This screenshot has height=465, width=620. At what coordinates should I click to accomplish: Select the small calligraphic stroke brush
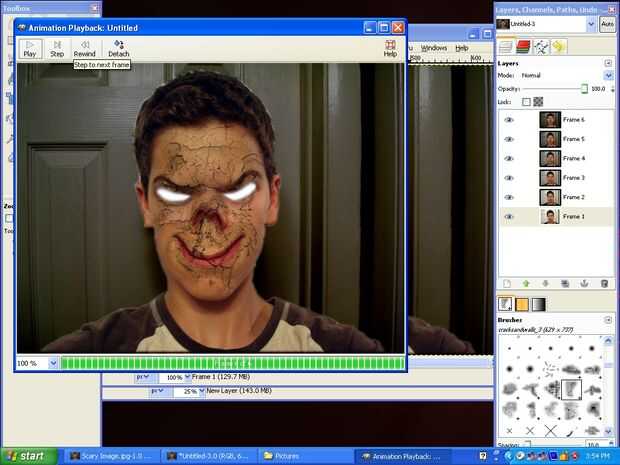click(570, 432)
